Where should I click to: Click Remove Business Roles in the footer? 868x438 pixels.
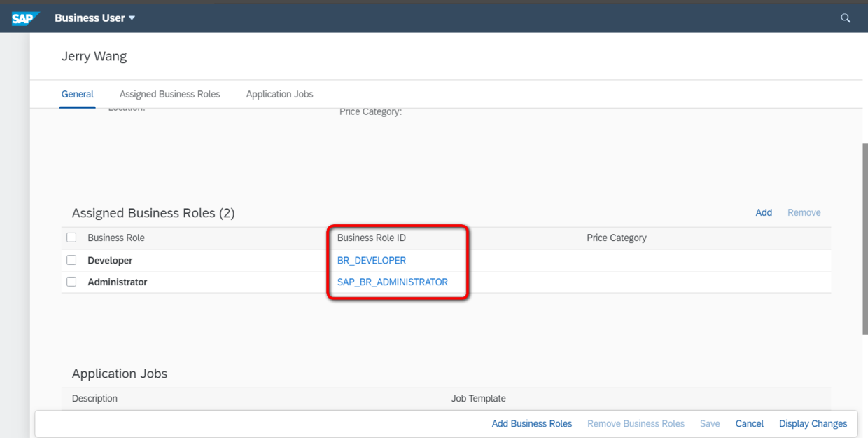pos(636,423)
